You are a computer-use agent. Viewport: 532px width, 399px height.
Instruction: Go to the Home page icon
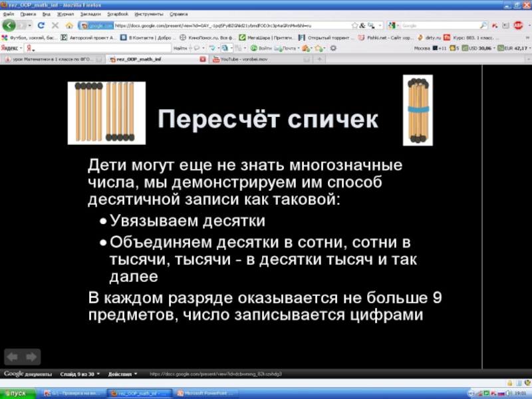(69, 25)
